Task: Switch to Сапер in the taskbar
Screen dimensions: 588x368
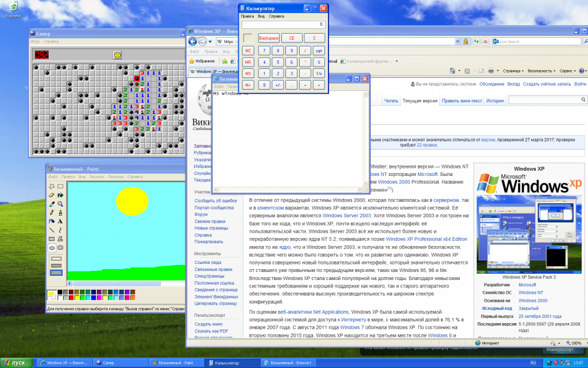Action: click(x=121, y=363)
